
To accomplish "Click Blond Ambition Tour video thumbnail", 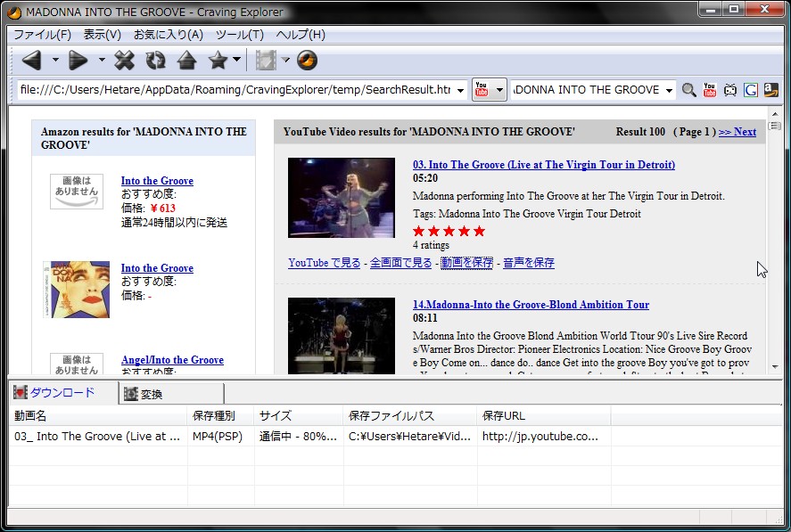I will point(342,336).
